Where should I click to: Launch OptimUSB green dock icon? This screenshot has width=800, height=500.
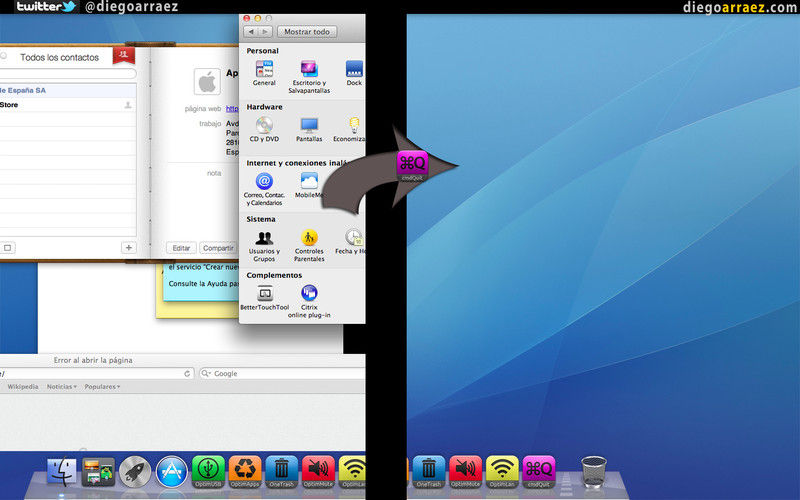(x=208, y=471)
